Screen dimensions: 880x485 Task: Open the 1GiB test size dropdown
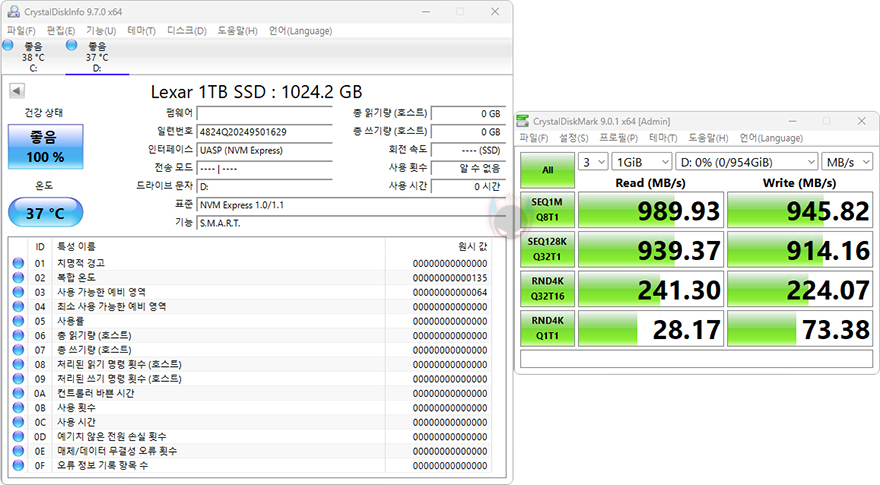click(642, 162)
